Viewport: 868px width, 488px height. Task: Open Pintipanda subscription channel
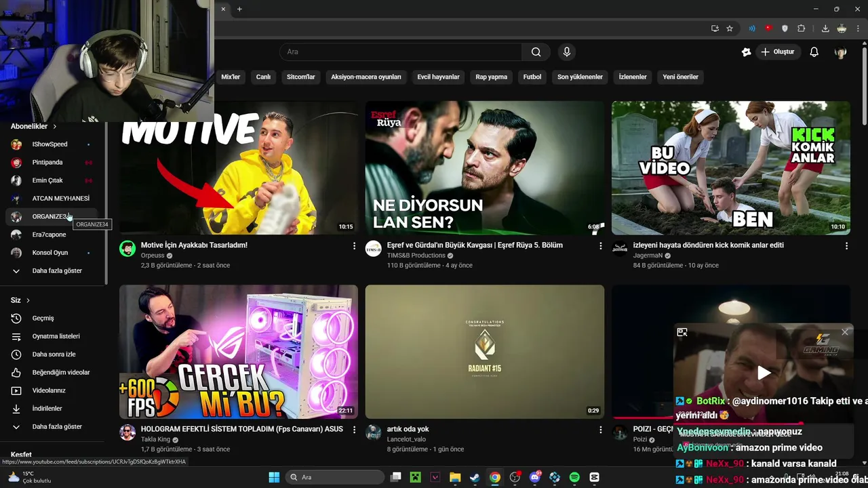53,163
